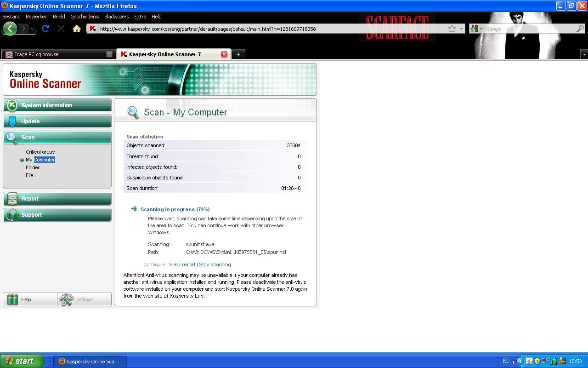This screenshot has width=588, height=368.
Task: Click the Report cabinet icon
Action: click(12, 199)
